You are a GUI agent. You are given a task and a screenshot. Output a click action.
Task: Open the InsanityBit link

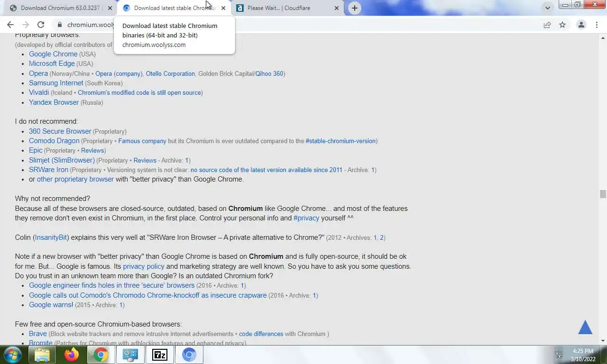tap(51, 237)
